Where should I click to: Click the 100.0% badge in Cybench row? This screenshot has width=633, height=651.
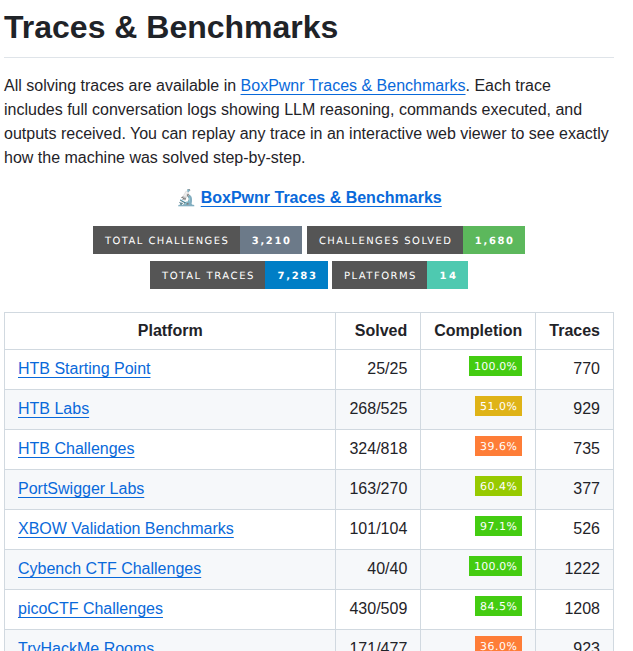click(495, 566)
